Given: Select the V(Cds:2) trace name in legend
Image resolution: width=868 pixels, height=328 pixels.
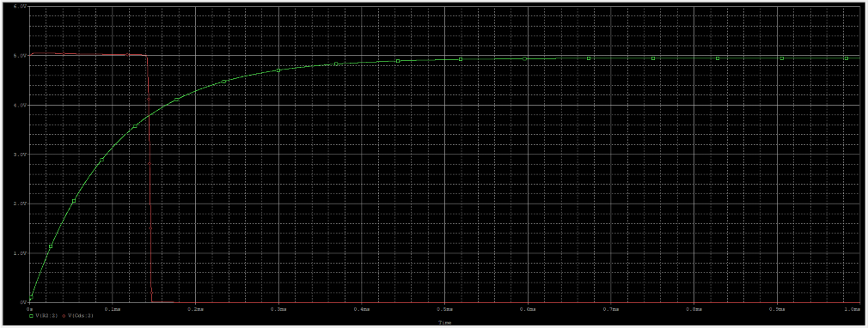Looking at the screenshot, I should [81, 316].
